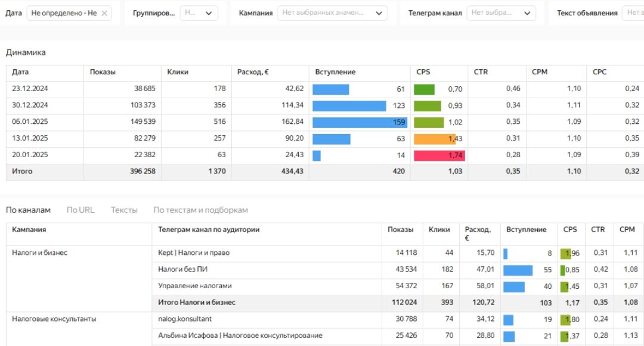Click the clicks value 516 for 06.01.2025

219,121
